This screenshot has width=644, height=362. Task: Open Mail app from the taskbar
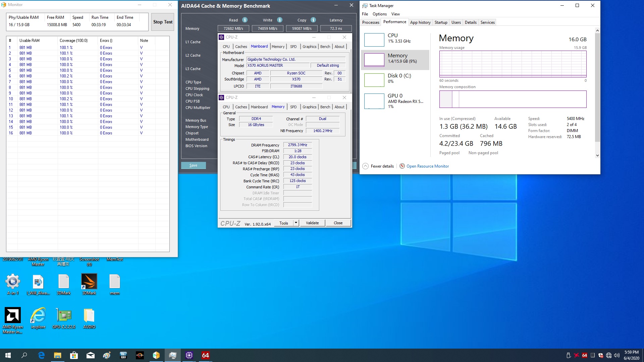(x=91, y=355)
